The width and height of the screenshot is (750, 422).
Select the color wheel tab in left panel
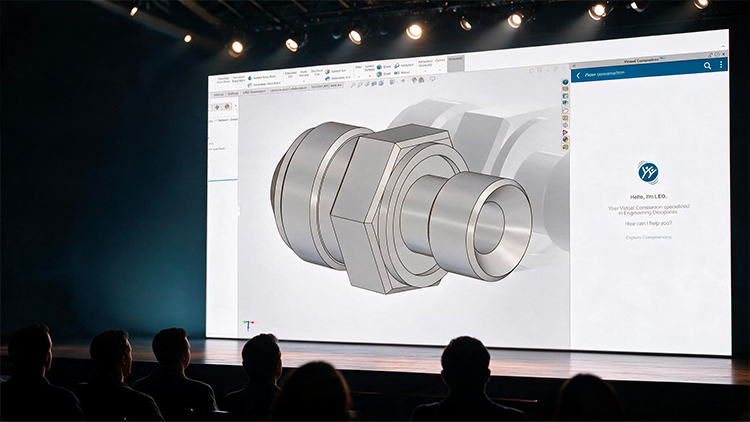227,106
